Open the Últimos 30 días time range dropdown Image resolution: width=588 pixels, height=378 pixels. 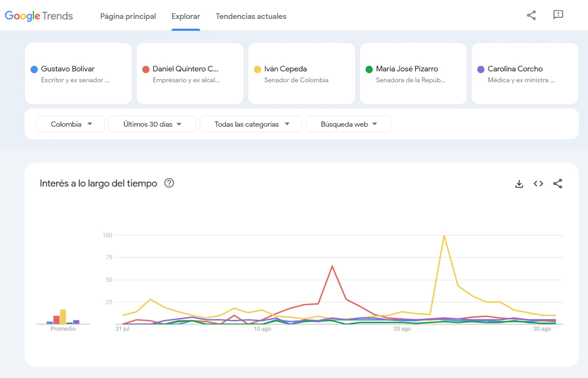(x=152, y=124)
